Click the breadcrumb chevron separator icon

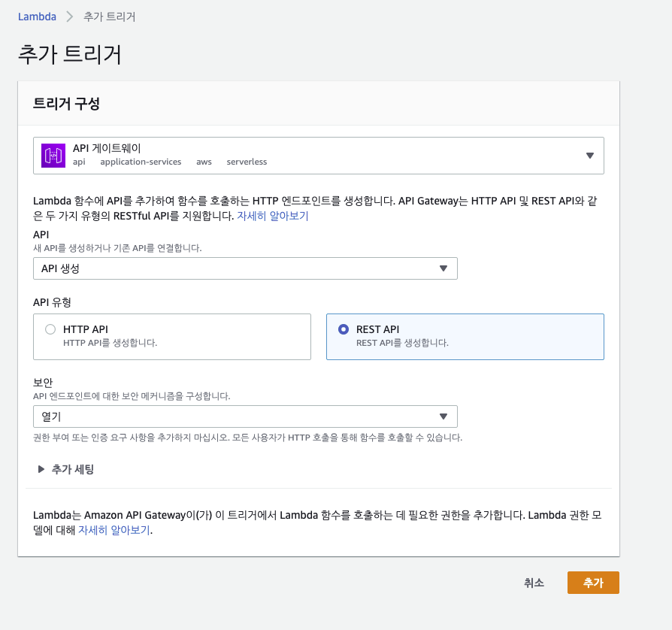(x=69, y=17)
